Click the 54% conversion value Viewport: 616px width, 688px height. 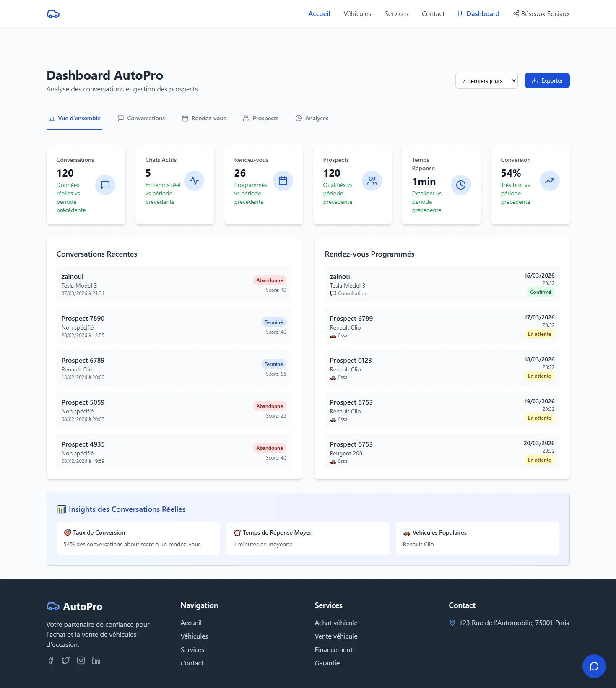coord(511,173)
